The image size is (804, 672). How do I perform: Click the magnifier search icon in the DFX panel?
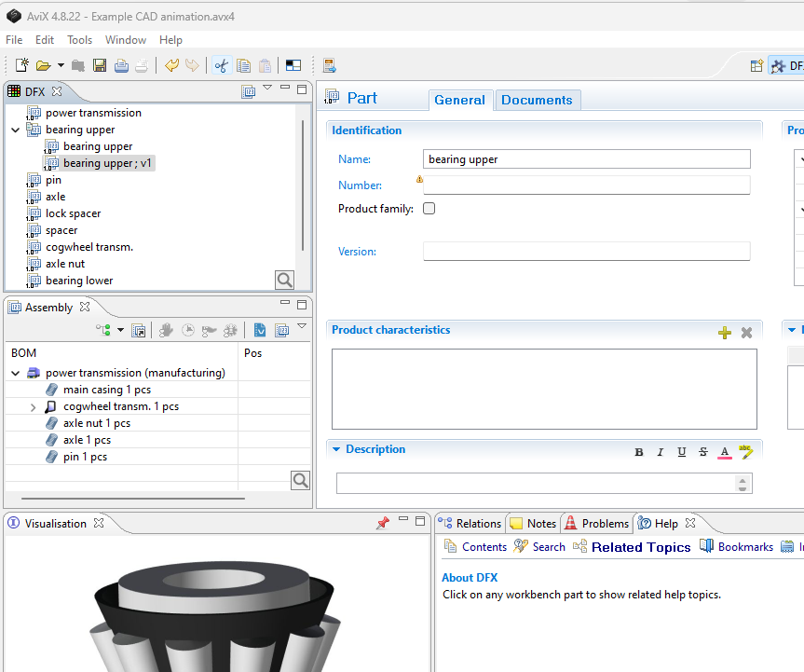click(284, 280)
